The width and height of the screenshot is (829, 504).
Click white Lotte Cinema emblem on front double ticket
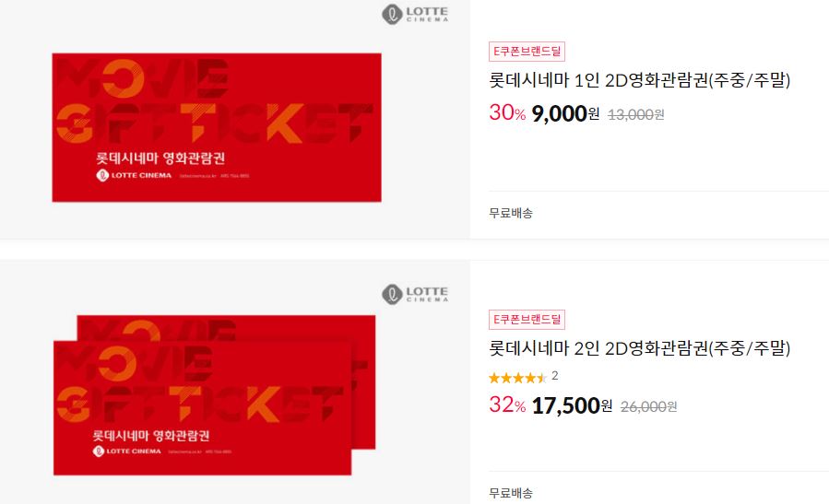[99, 451]
